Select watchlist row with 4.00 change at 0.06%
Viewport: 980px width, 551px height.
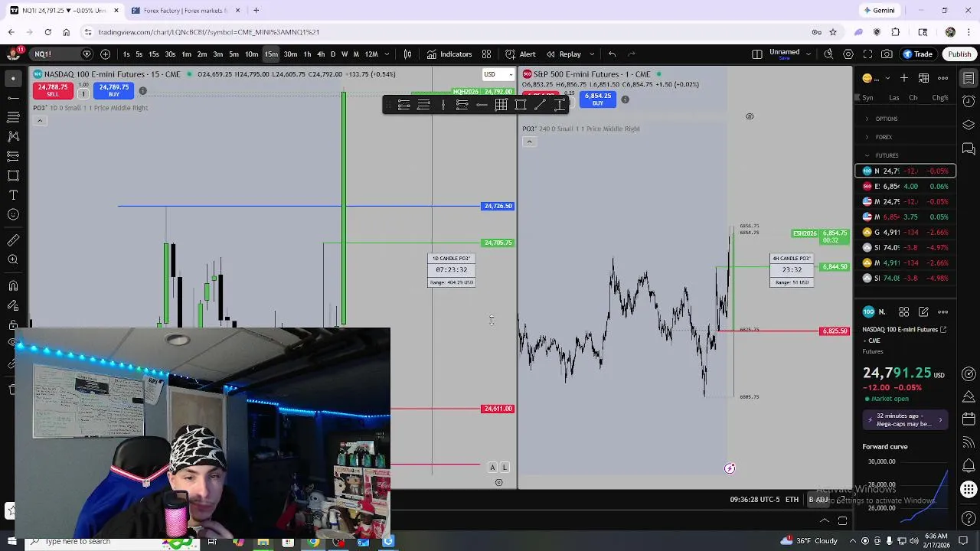[906, 186]
